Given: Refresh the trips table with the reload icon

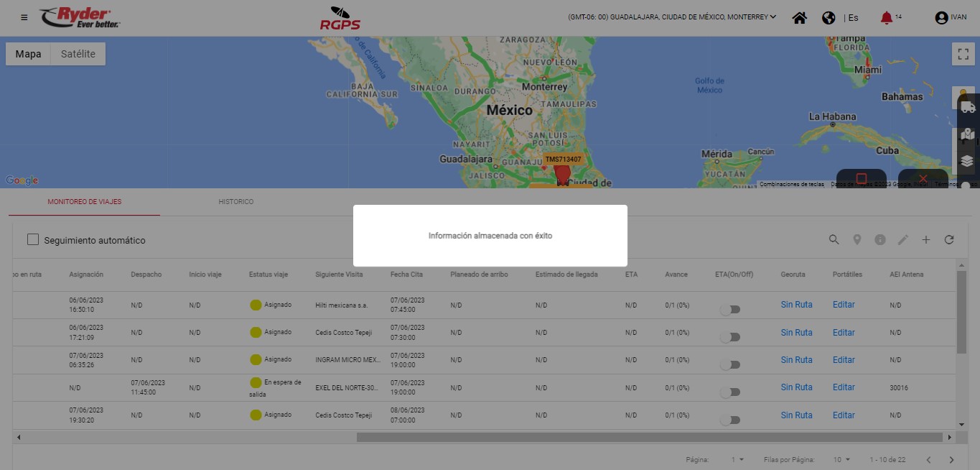Looking at the screenshot, I should pos(949,240).
